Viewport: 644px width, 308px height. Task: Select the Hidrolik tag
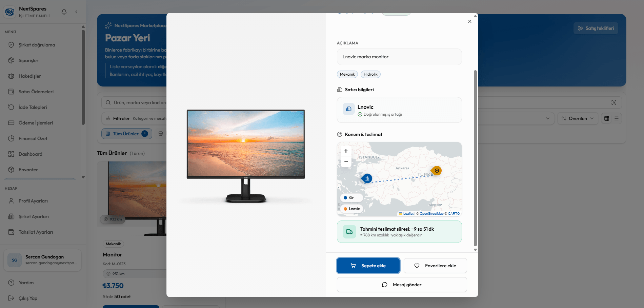[x=370, y=74]
